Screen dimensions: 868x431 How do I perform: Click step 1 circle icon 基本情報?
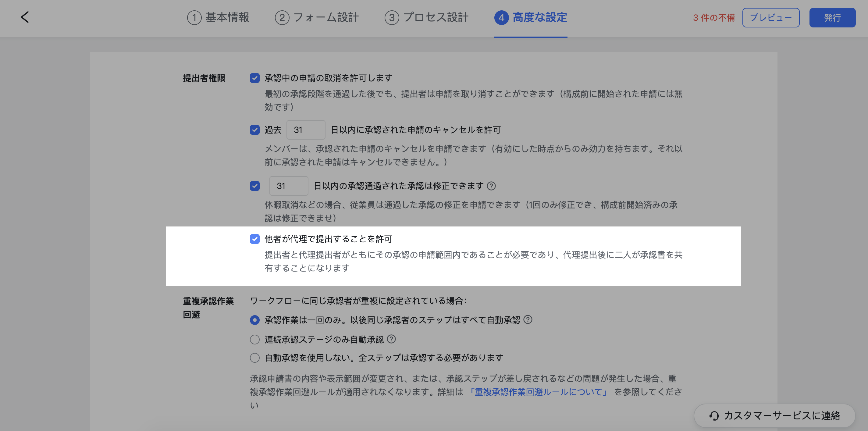click(194, 17)
